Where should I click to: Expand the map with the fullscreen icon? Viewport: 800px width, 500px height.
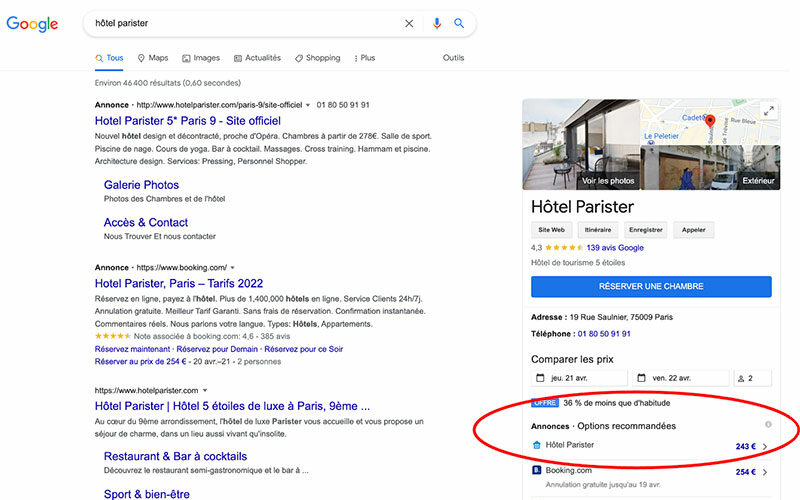pyautogui.click(x=768, y=111)
